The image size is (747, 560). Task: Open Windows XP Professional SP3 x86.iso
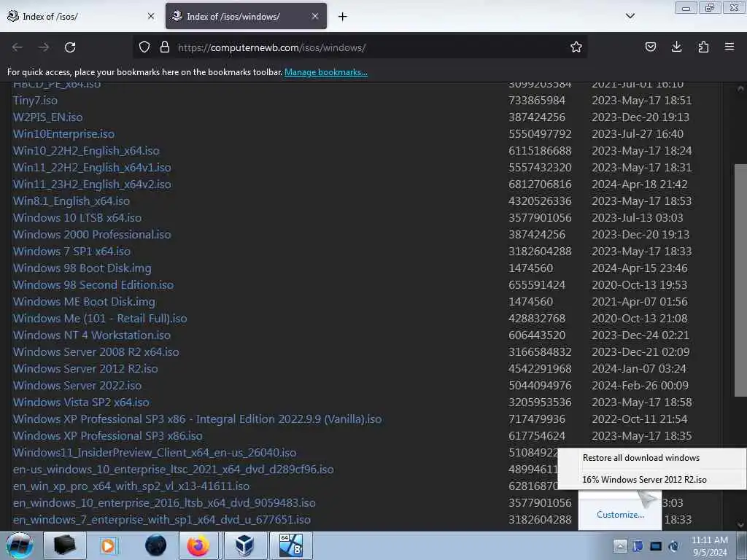coord(108,436)
